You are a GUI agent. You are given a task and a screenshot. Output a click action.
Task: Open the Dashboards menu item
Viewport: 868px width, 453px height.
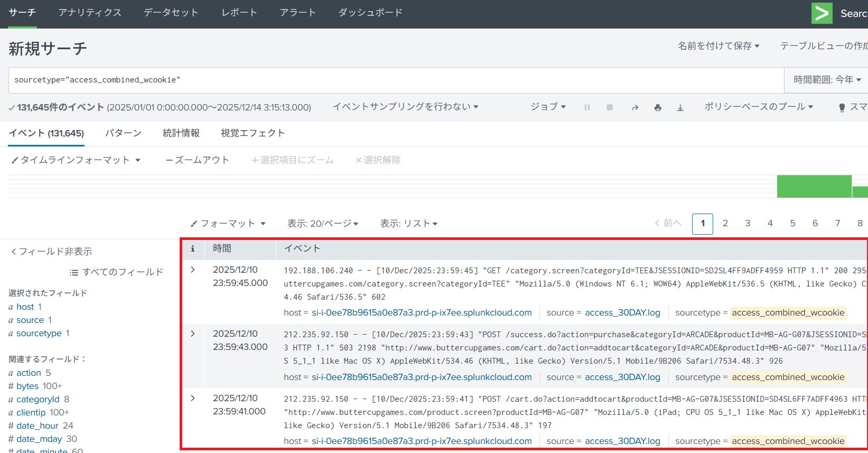(x=370, y=13)
